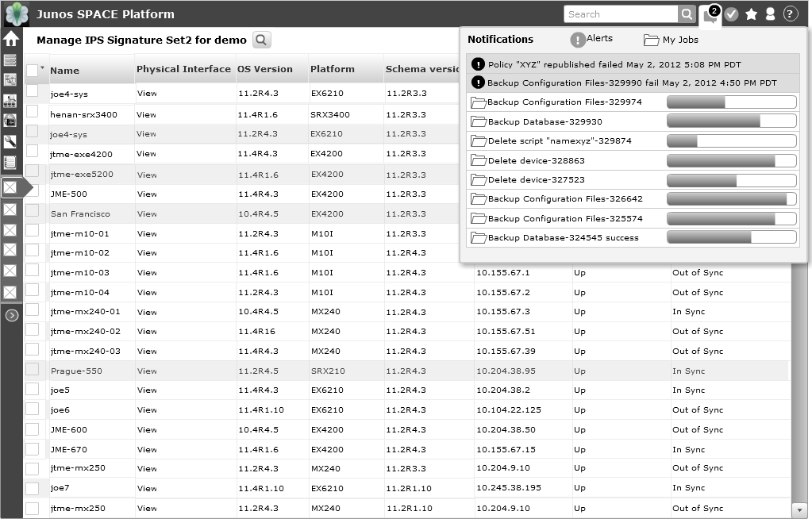The height and width of the screenshot is (519, 812).
Task: Open the notepad list icon in the sidebar
Action: tap(10, 162)
